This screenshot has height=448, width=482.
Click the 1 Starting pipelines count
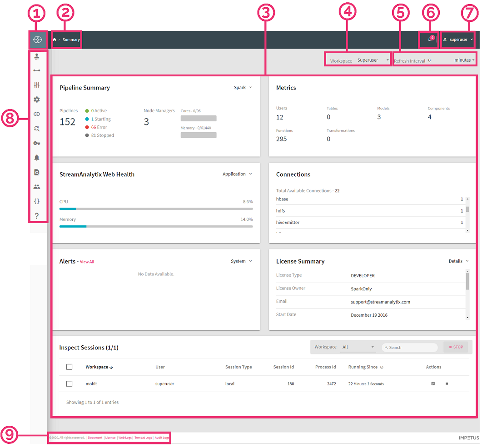point(101,119)
